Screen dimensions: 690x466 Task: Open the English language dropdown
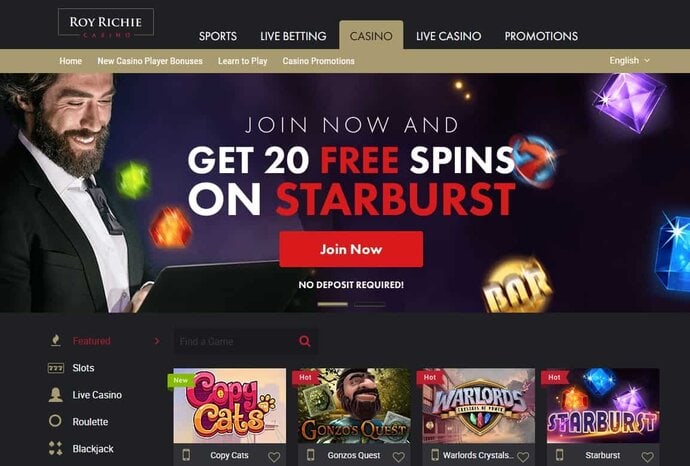[629, 60]
